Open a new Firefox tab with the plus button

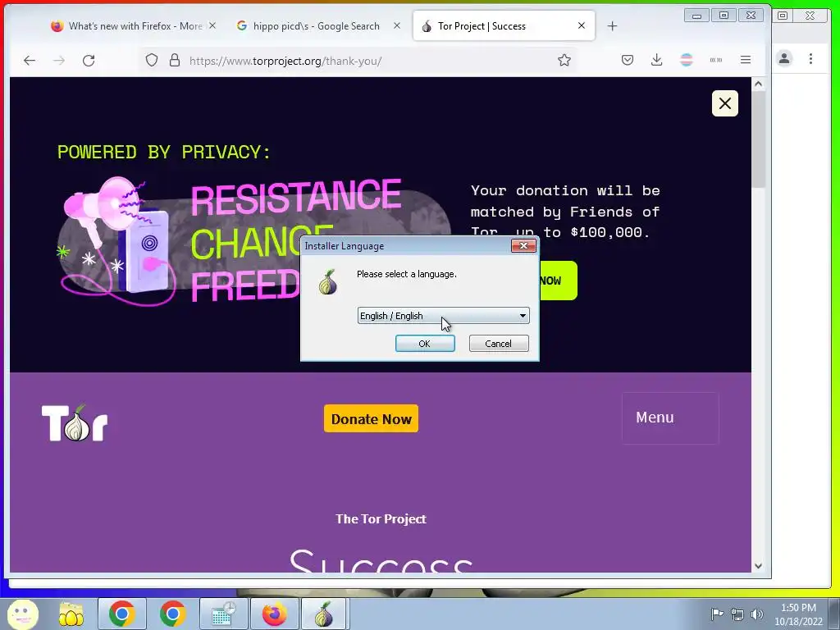(x=612, y=25)
